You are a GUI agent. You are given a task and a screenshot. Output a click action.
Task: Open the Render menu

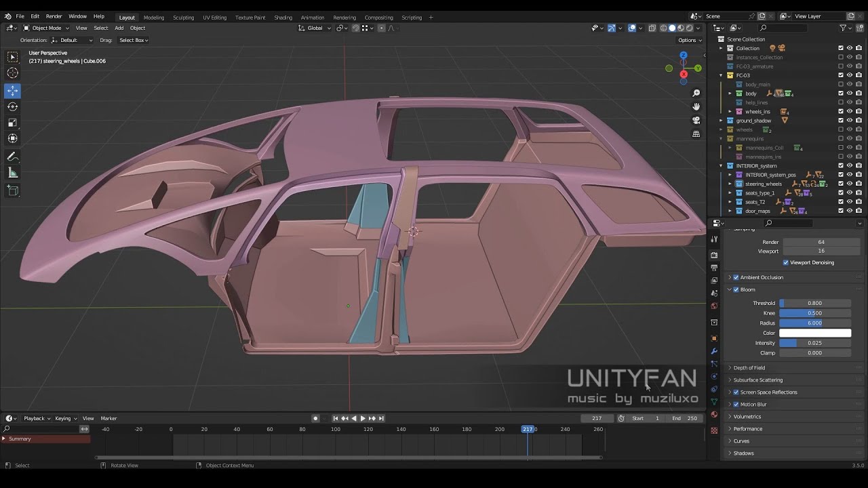click(54, 16)
